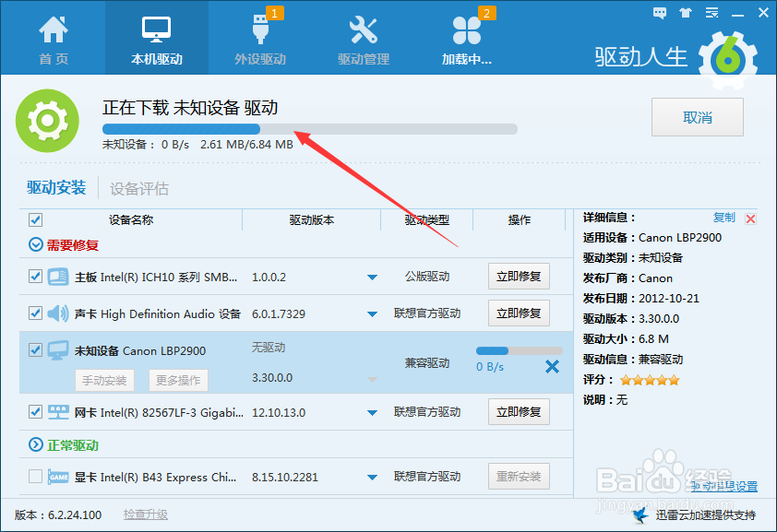Open the main menu dropdown icon

(x=712, y=13)
